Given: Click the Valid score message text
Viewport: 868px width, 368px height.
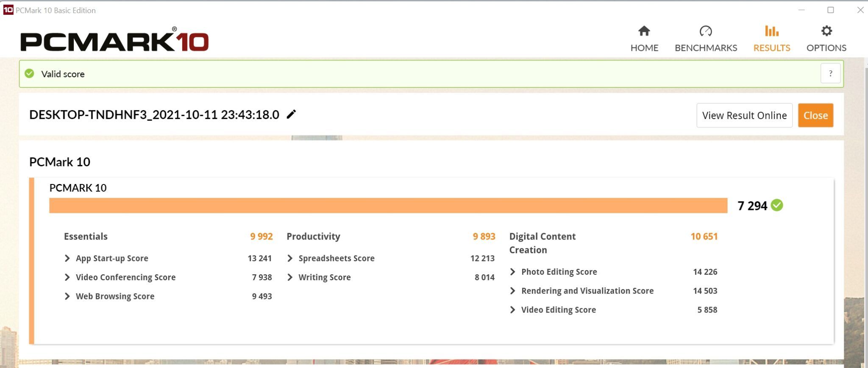Looking at the screenshot, I should 63,74.
